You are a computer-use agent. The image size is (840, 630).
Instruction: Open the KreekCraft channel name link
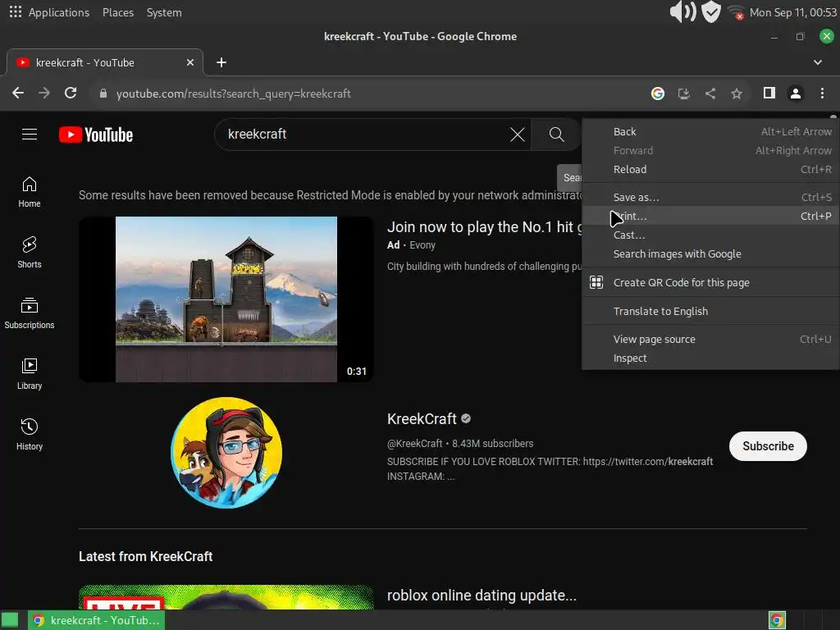tap(422, 419)
